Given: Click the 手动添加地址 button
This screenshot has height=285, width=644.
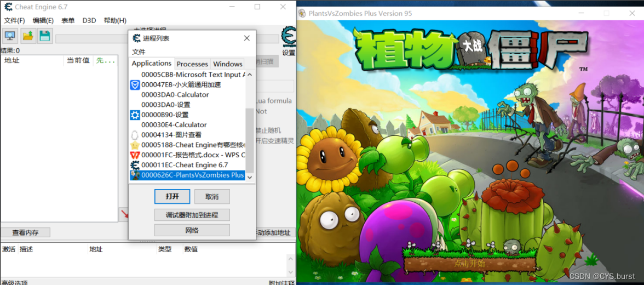Looking at the screenshot, I should coord(273,232).
